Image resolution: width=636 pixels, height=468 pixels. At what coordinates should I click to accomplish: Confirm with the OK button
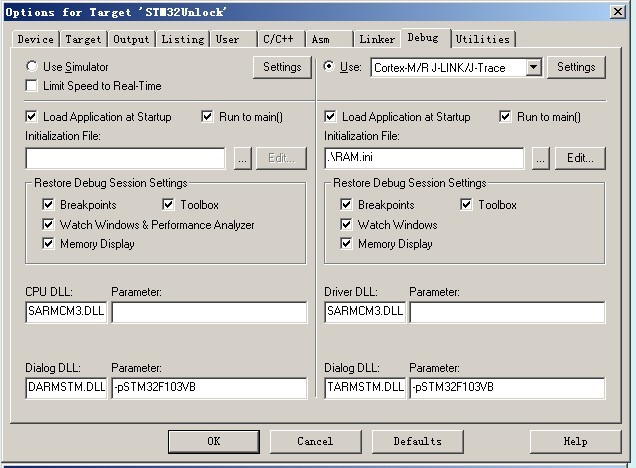214,442
